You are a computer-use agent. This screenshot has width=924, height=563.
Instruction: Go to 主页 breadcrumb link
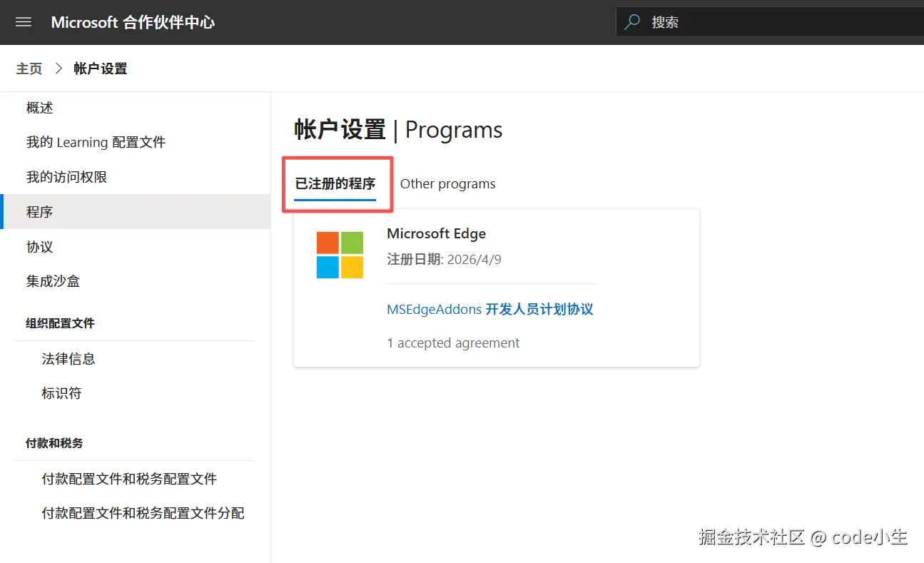click(x=29, y=69)
